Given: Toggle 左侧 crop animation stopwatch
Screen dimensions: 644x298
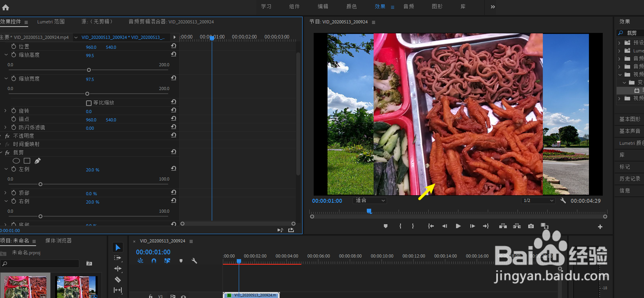Looking at the screenshot, I should point(13,169).
